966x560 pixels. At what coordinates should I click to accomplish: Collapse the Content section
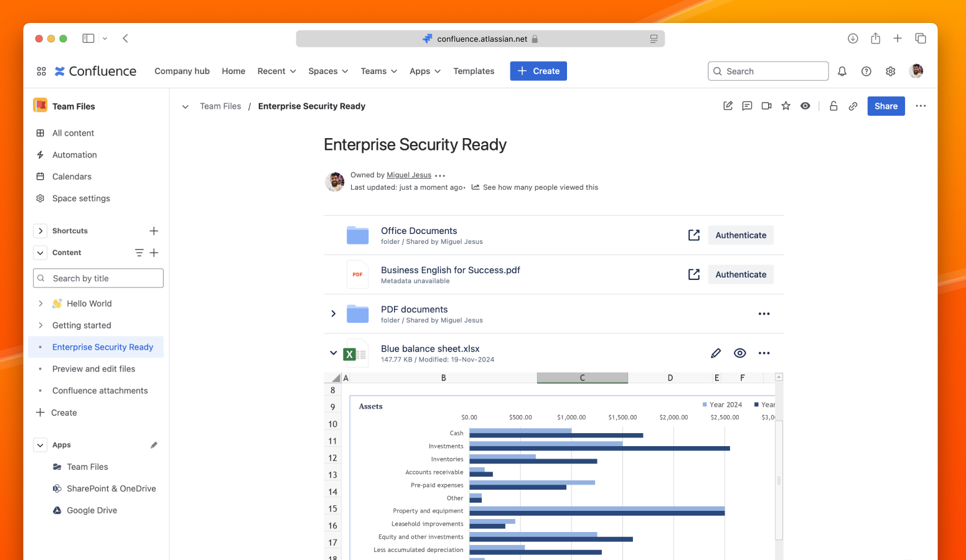(40, 253)
